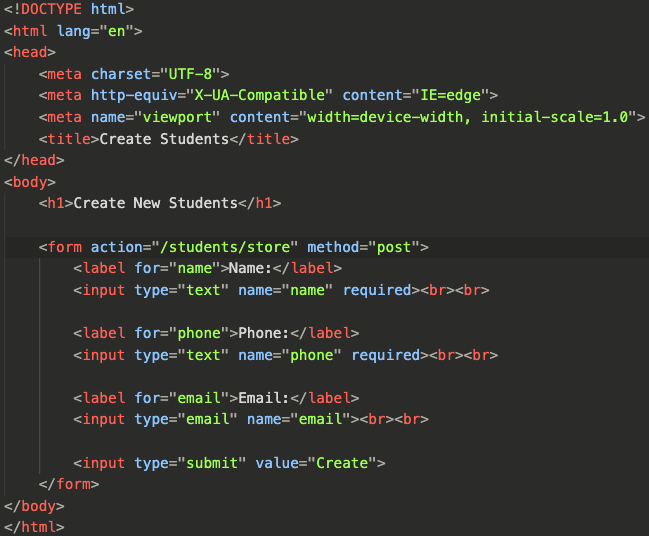Click the required attribute on the phone input

point(386,355)
